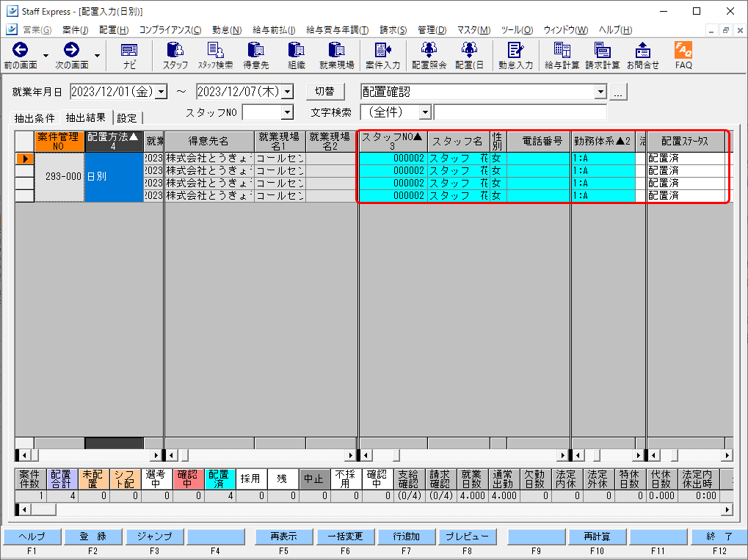This screenshot has height=560, width=748.
Task: Switch to the 設定 tab
Action: pyautogui.click(x=127, y=118)
